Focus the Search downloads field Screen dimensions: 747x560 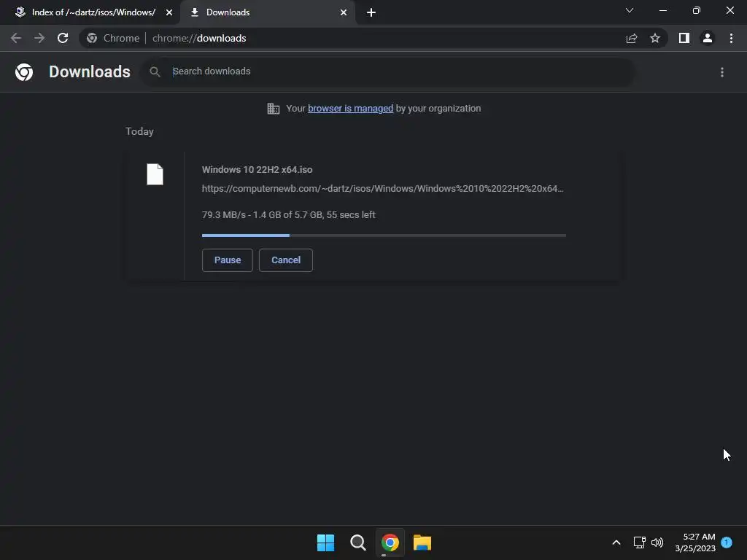click(388, 71)
